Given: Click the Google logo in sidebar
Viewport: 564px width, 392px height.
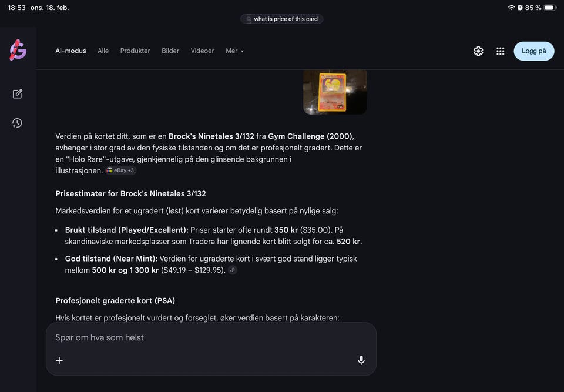Looking at the screenshot, I should pyautogui.click(x=18, y=51).
